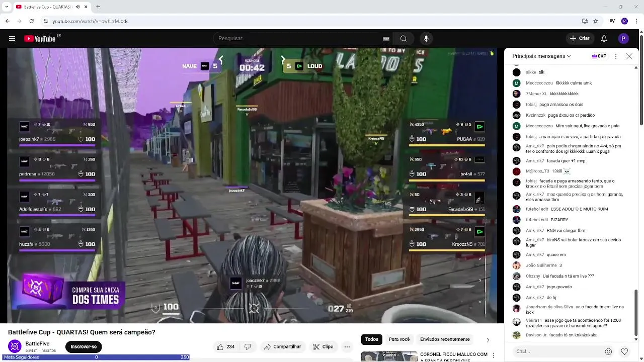Open BattleFive channel name link
Screen dimensions: 644x362
(x=38, y=344)
